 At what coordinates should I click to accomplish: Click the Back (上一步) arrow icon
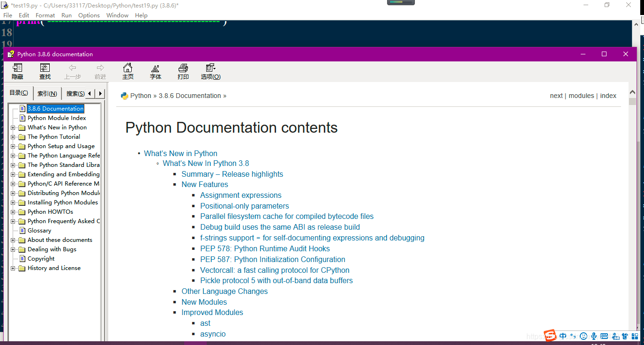coord(73,68)
